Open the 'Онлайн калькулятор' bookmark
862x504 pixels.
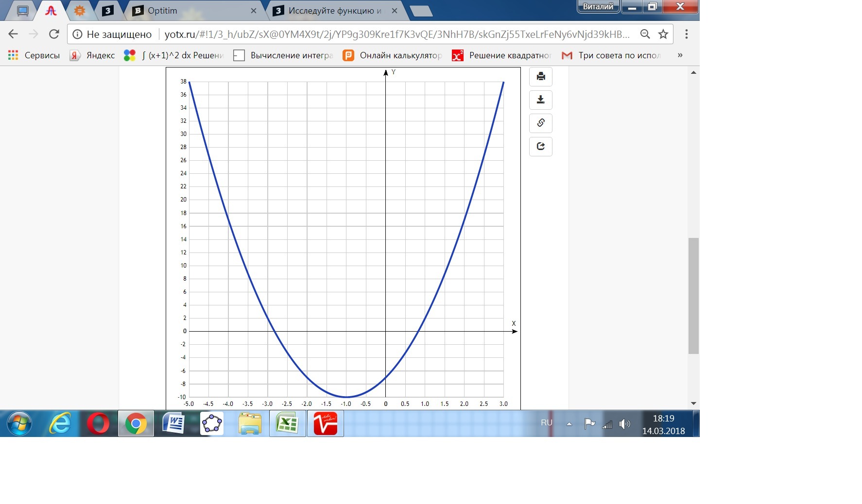click(x=393, y=55)
